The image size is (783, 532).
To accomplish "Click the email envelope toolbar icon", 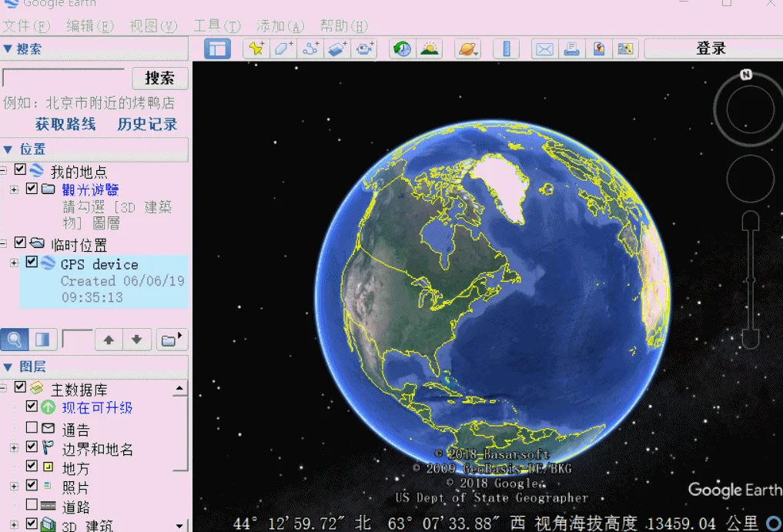I will 544,49.
